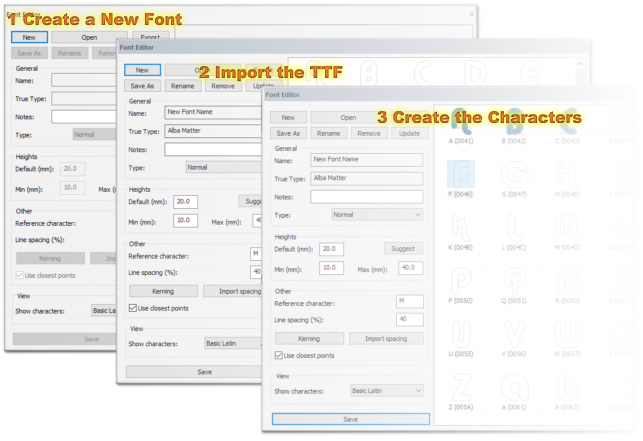643x441 pixels.
Task: Open Show characters dropdown in front window
Action: coord(387,391)
